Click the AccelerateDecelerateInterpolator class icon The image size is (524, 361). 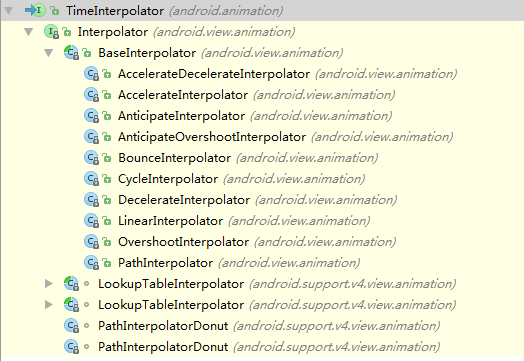click(92, 74)
